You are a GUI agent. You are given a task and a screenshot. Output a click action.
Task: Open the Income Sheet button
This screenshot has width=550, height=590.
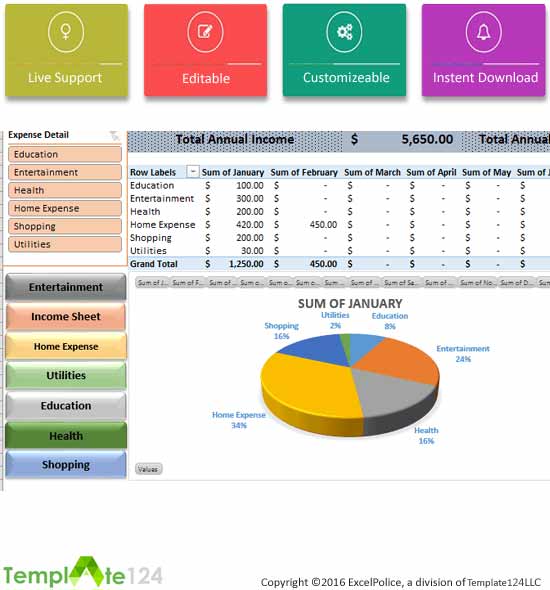point(66,316)
